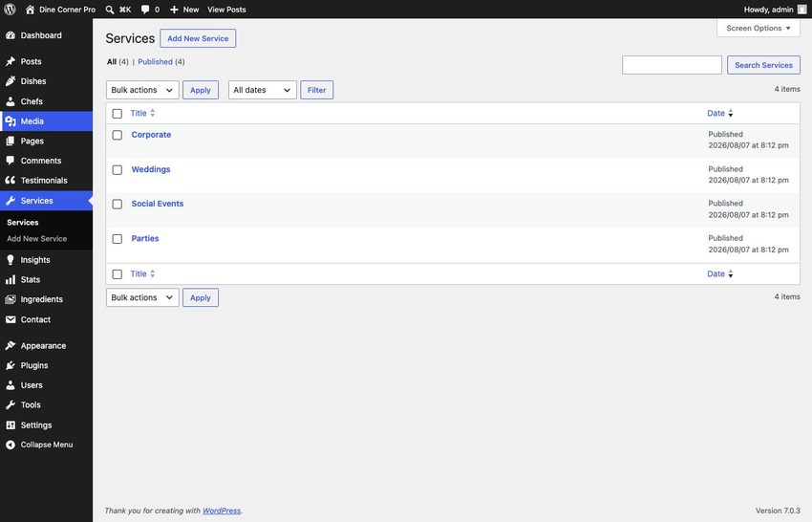Screen dimensions: 812x522
Task: Sort by Date in table header
Action: (x=720, y=113)
